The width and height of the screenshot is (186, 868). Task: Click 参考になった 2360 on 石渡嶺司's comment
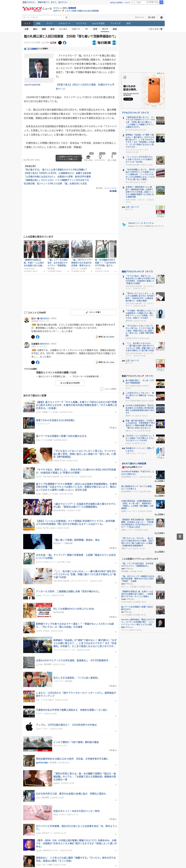click(x=105, y=362)
